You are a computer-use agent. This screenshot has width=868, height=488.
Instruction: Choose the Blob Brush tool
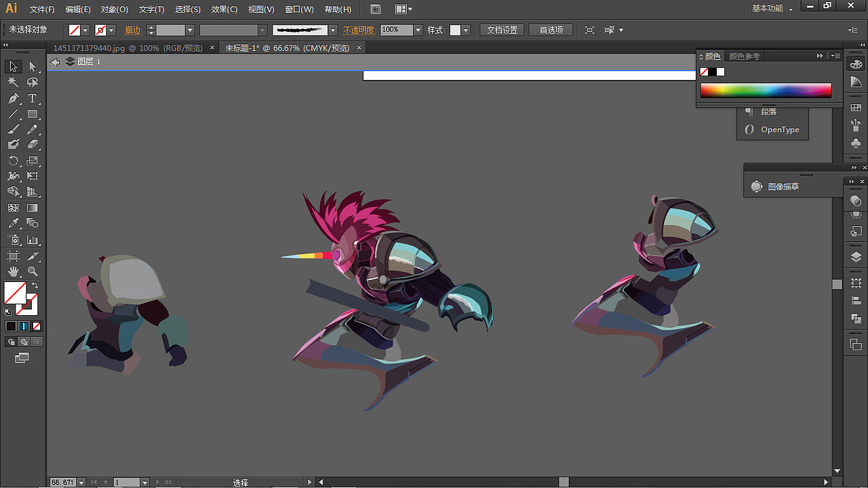point(13,144)
